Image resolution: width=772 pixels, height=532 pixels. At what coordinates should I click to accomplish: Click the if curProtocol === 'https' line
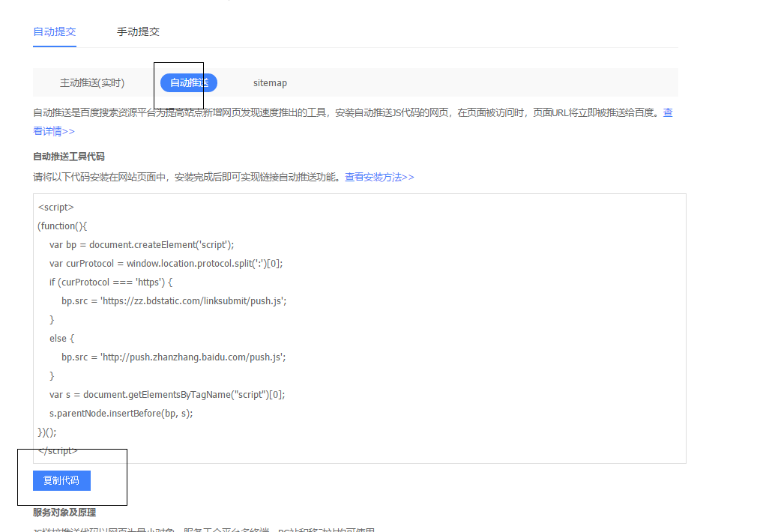point(111,282)
